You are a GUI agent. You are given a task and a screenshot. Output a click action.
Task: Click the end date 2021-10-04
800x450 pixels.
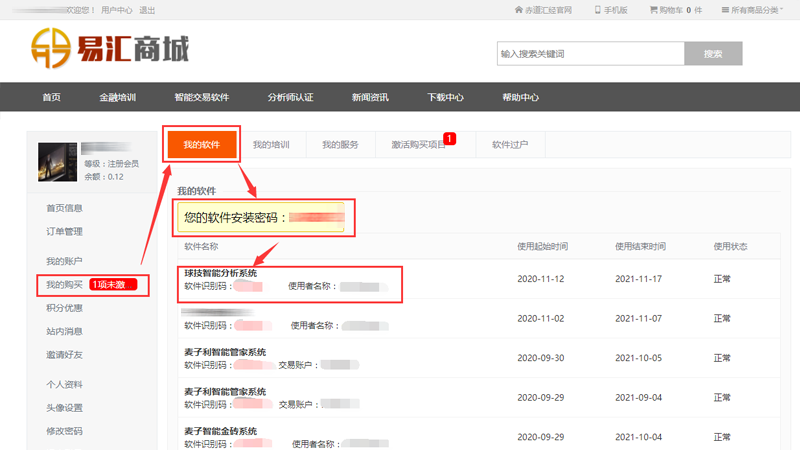coord(638,437)
